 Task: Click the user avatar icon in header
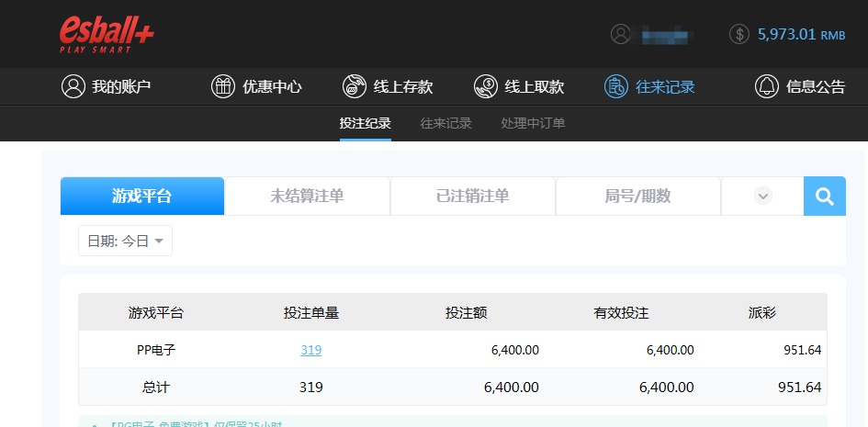(621, 34)
